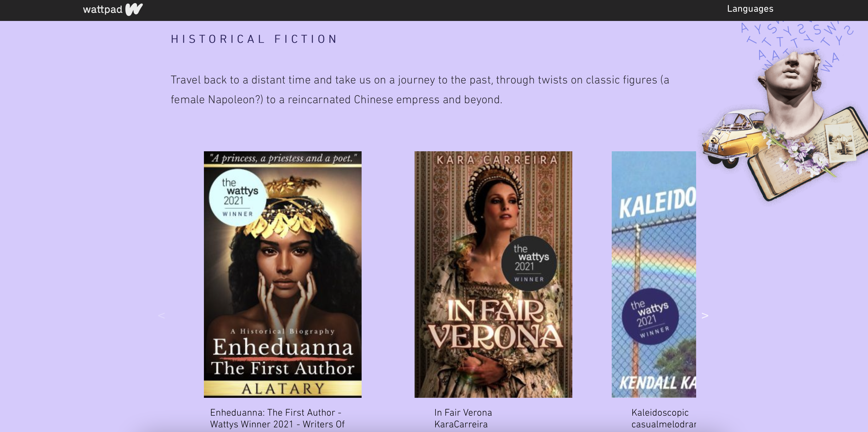Open the Languages menu
This screenshot has height=432, width=868.
pyautogui.click(x=750, y=9)
